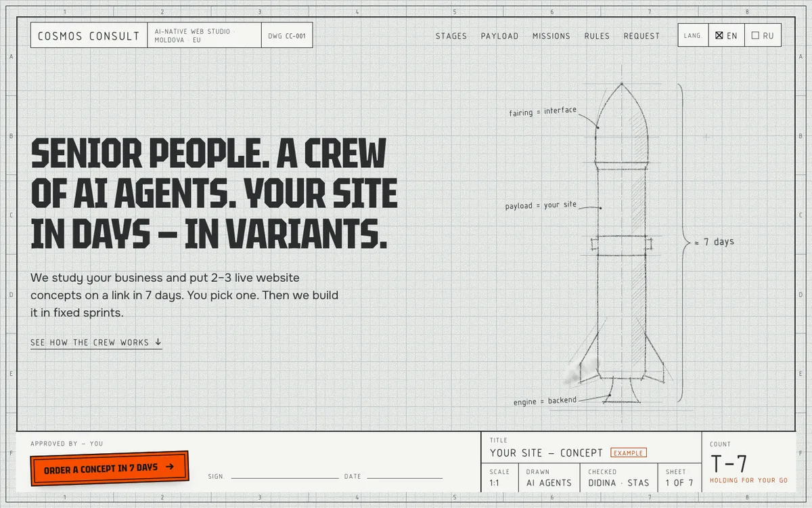Click the DWG CC-001 label
This screenshot has height=508, width=812.
287,36
